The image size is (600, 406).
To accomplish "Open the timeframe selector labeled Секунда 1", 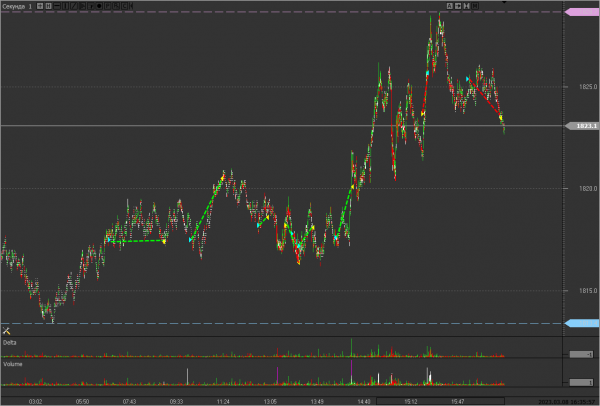I will click(17, 7).
